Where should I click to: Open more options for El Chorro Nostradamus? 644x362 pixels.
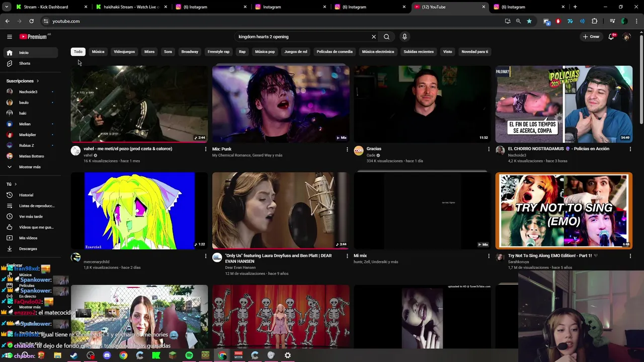pyautogui.click(x=630, y=149)
